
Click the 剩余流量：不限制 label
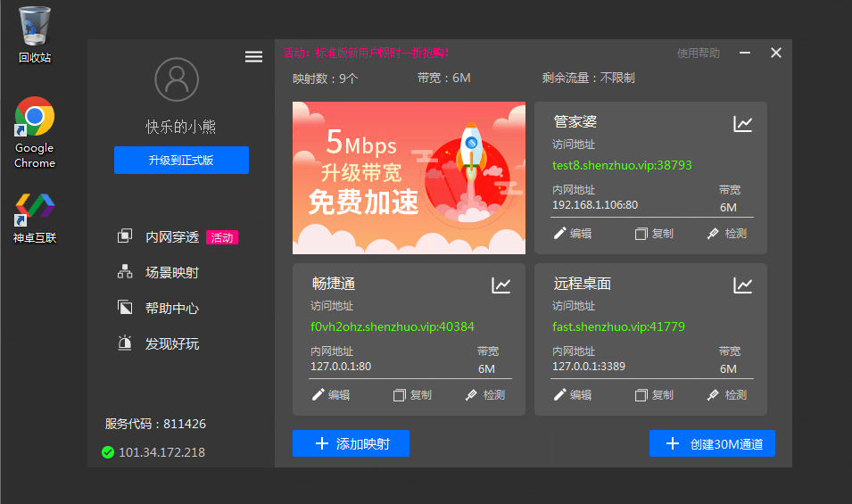click(x=589, y=78)
